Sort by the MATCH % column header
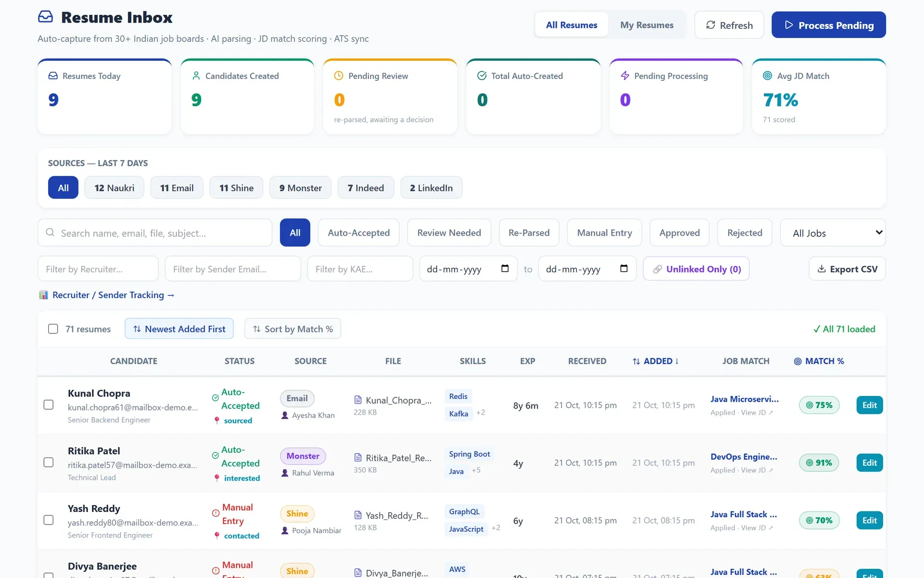The image size is (924, 578). [x=819, y=361]
